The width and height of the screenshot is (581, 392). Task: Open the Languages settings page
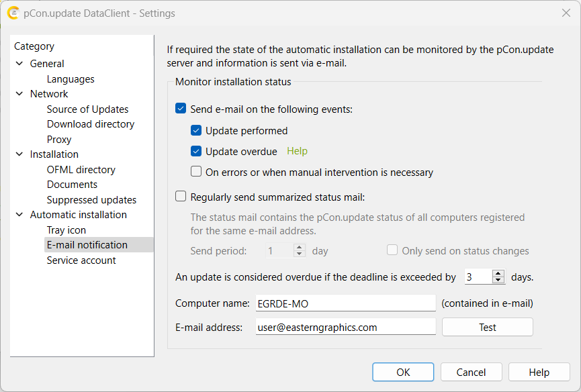click(x=71, y=79)
